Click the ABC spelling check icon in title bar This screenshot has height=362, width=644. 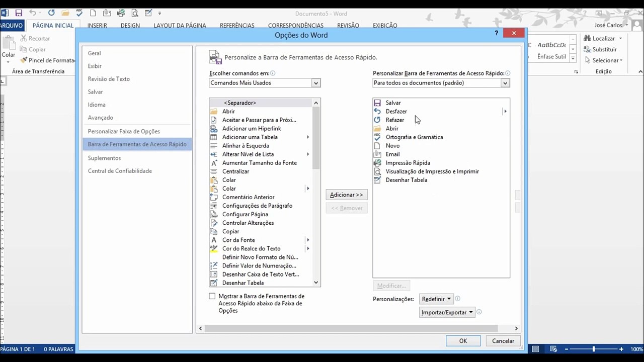point(79,13)
